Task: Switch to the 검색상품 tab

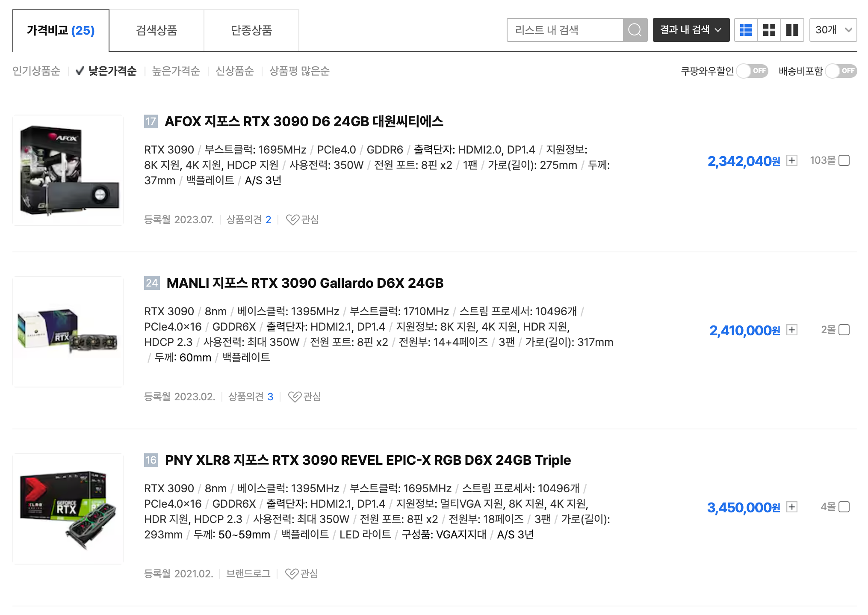Action: pos(156,30)
